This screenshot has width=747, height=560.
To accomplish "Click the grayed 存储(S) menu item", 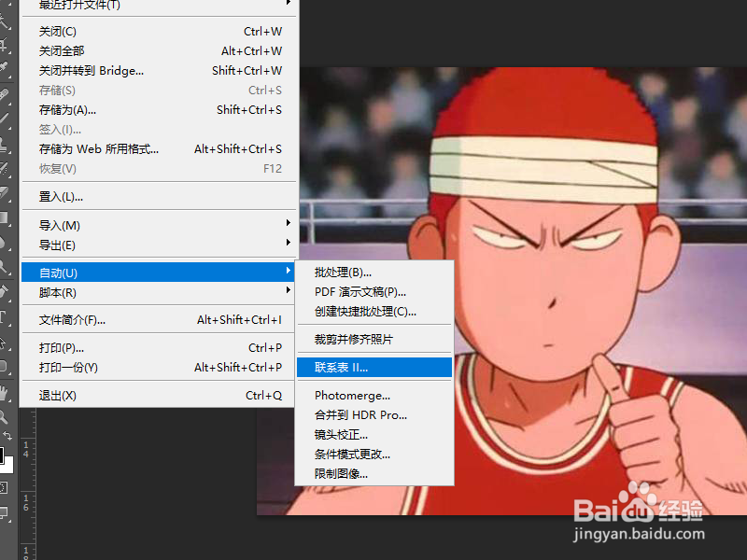I will click(x=159, y=90).
